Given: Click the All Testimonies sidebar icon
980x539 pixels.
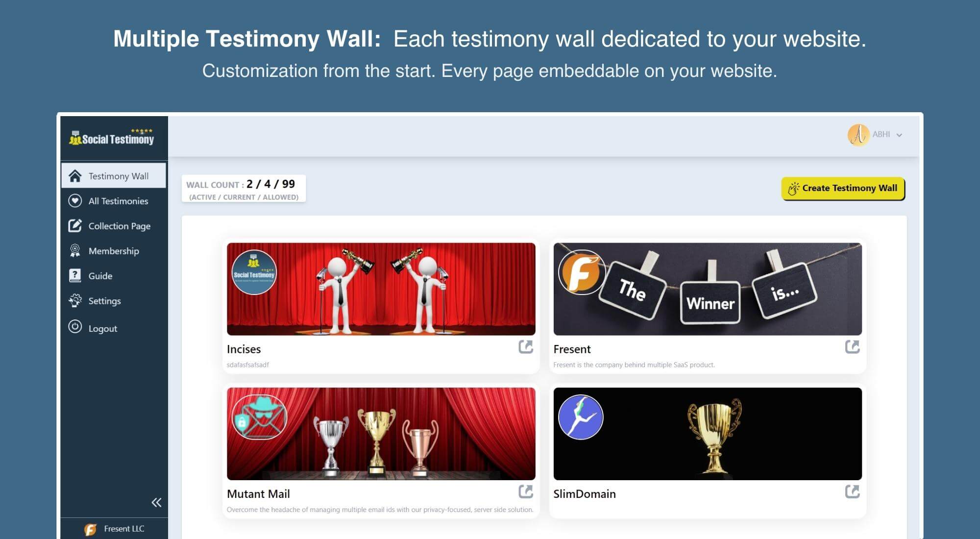Looking at the screenshot, I should click(74, 200).
